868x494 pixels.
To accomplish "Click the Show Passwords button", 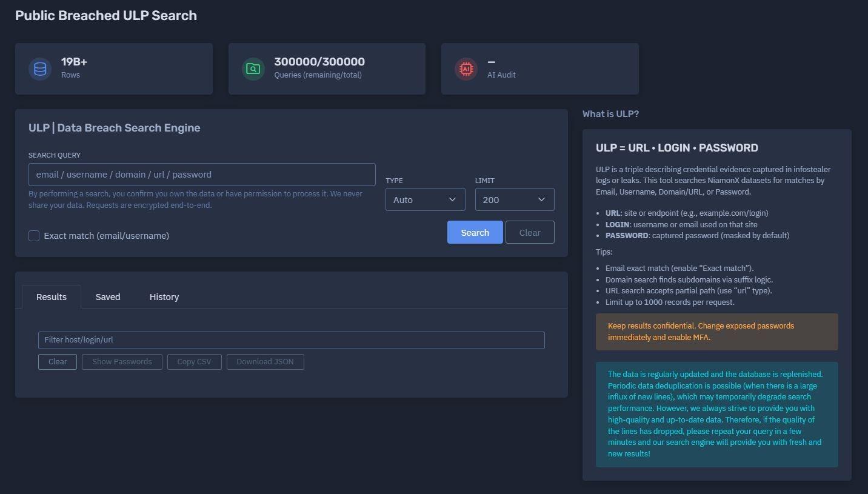I will click(122, 362).
